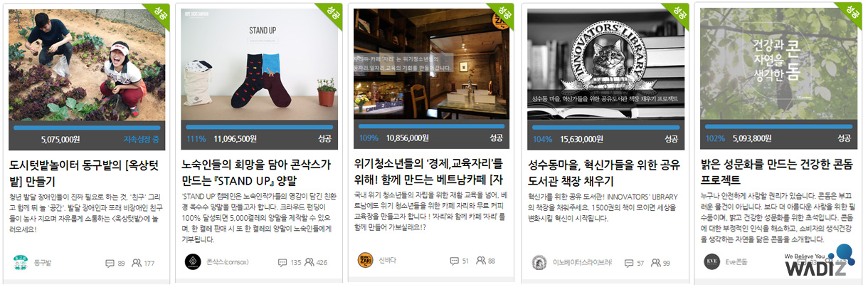
Task: Open the STAND UP socks project thumbnail
Action: point(260,65)
